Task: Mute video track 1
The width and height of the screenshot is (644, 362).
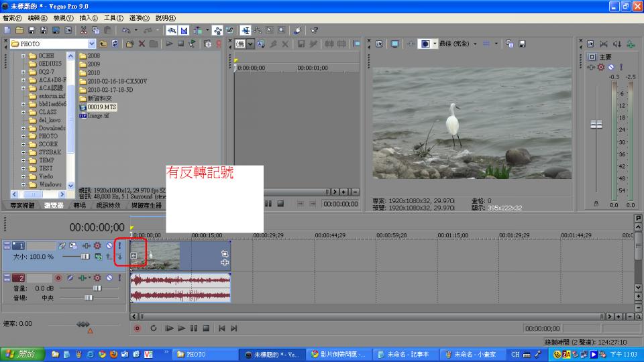Action: point(109,246)
